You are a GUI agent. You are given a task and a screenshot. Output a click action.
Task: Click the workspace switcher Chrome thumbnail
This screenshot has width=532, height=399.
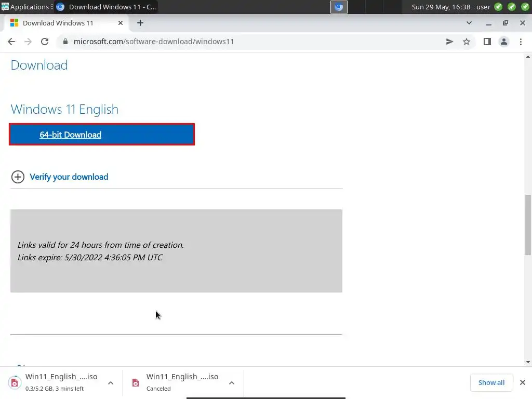[339, 7]
